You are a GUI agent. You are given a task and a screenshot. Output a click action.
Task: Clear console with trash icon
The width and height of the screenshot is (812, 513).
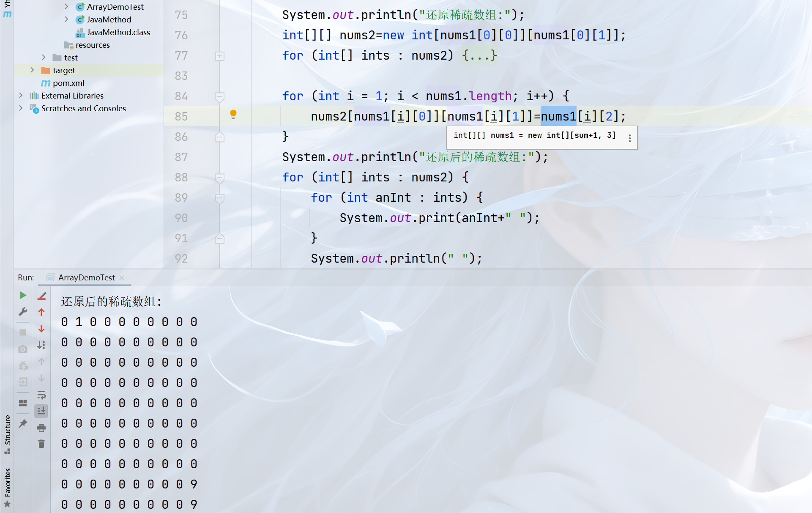click(x=41, y=444)
